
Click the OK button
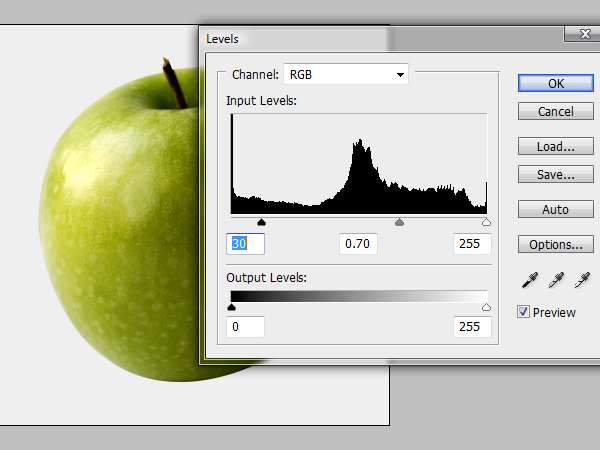[556, 83]
